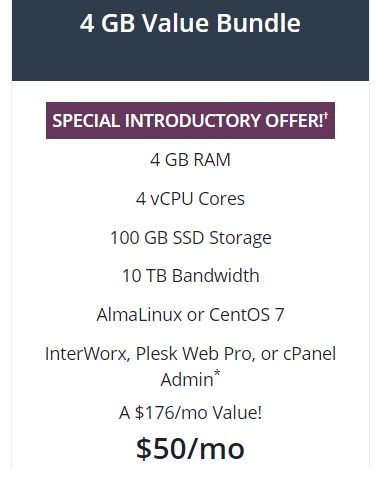Select the $50/mo price
This screenshot has height=477, width=384.
pyautogui.click(x=190, y=449)
